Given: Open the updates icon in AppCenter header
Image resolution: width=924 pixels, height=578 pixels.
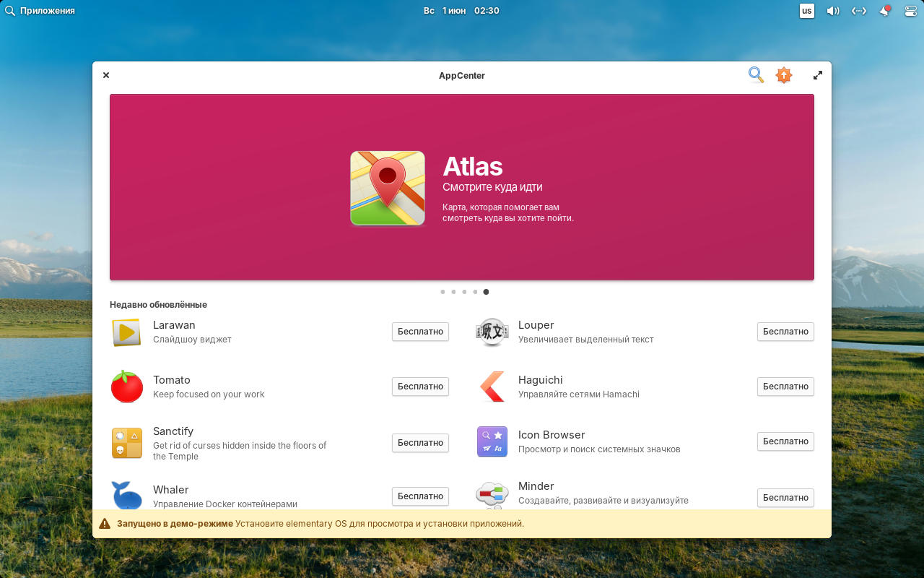Looking at the screenshot, I should [784, 75].
